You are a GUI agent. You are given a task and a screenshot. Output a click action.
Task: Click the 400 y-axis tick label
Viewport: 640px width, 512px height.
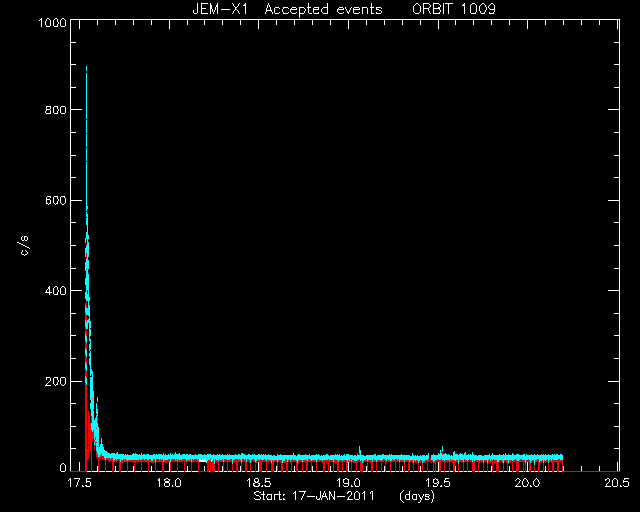click(x=55, y=291)
